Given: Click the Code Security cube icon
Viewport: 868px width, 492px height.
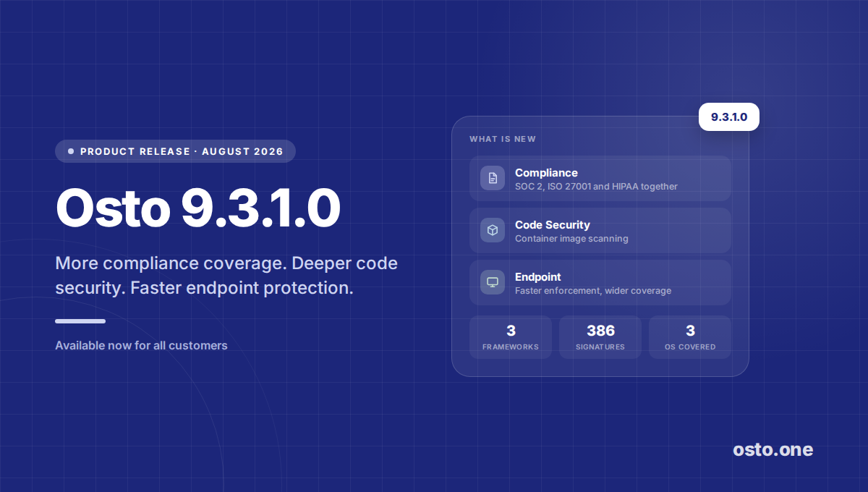Looking at the screenshot, I should pyautogui.click(x=493, y=230).
